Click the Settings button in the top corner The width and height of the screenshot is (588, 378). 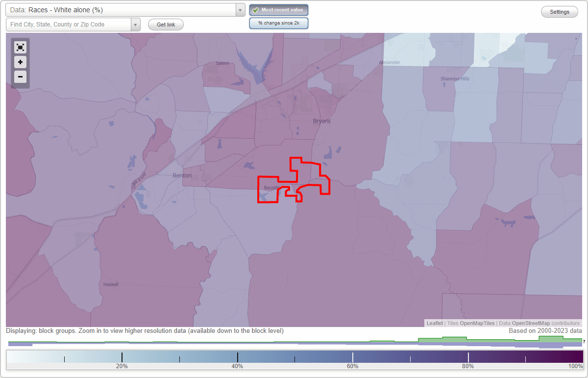coord(559,11)
